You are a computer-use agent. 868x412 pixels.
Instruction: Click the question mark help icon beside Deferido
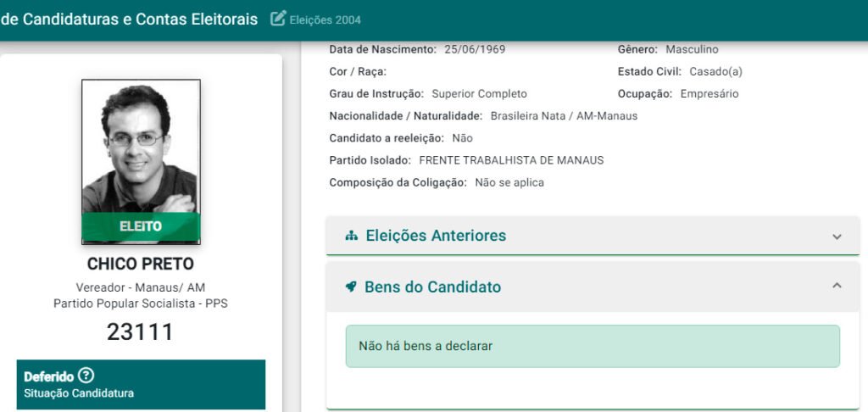[86, 376]
